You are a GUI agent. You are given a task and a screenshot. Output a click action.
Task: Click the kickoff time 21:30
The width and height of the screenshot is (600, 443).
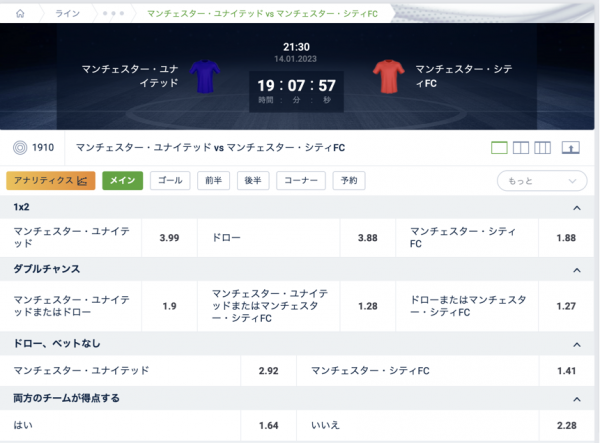coord(297,47)
